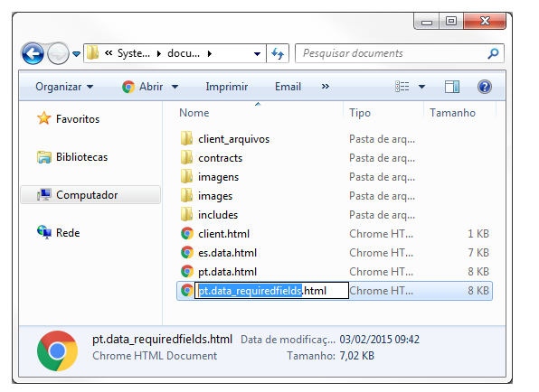The image size is (539, 392).
Task: Select Favoritos in the navigation pane
Action: [x=69, y=118]
